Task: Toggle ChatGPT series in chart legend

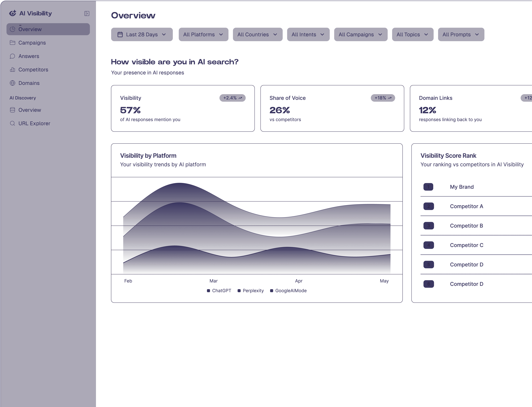Action: coord(219,290)
